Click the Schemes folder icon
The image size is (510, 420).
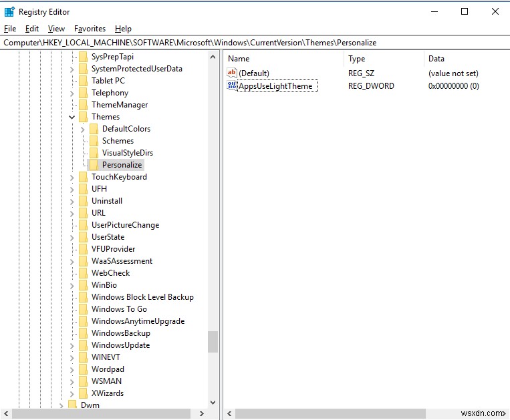[94, 141]
